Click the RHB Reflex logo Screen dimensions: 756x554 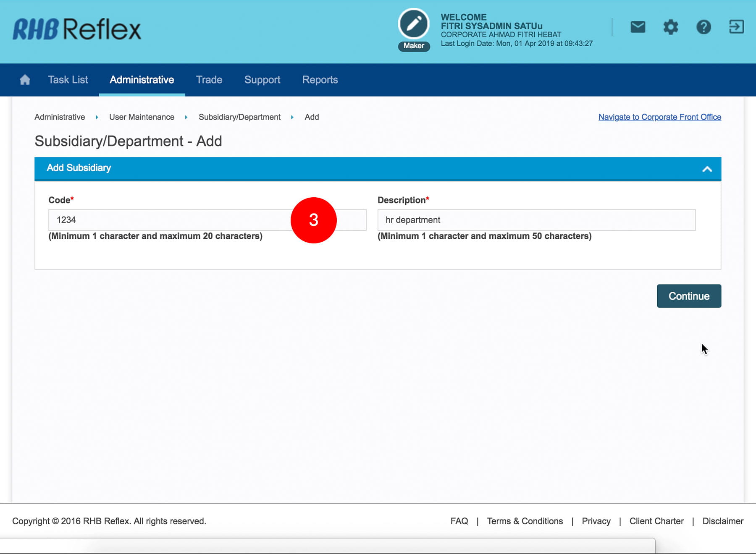pyautogui.click(x=77, y=29)
